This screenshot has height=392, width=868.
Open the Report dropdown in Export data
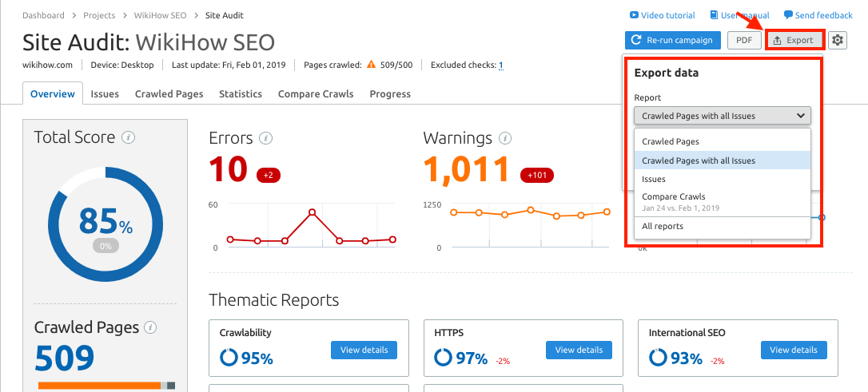point(723,116)
